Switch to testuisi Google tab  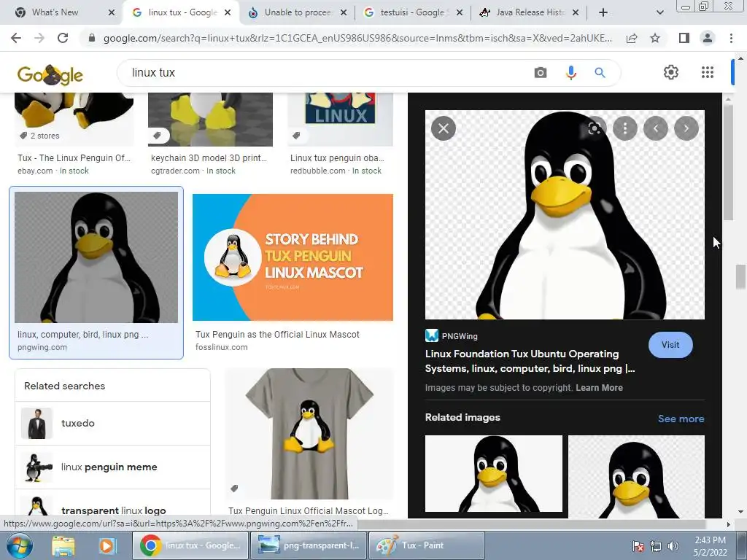(x=412, y=12)
